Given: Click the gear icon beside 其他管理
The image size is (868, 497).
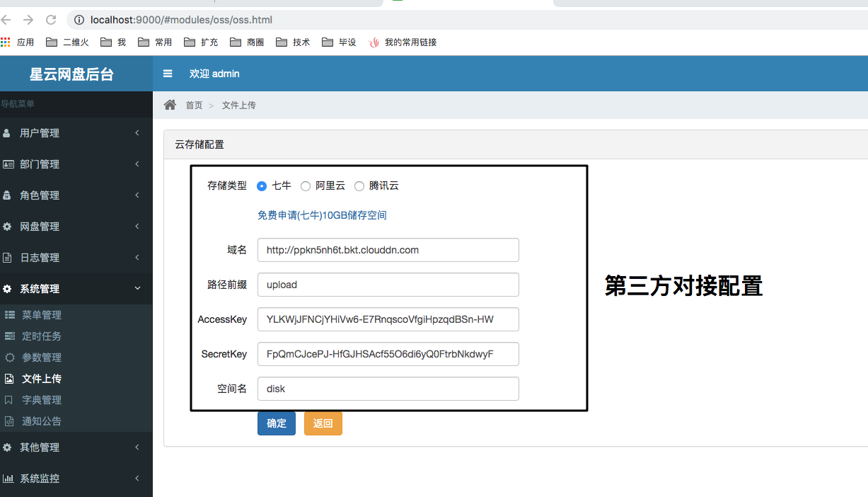Looking at the screenshot, I should point(7,447).
